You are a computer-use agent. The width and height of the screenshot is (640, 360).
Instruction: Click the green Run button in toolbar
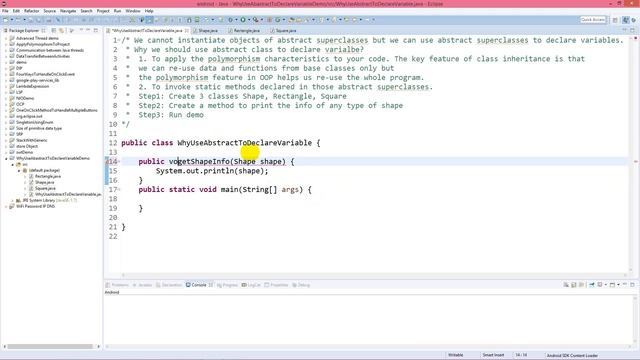(243, 20)
